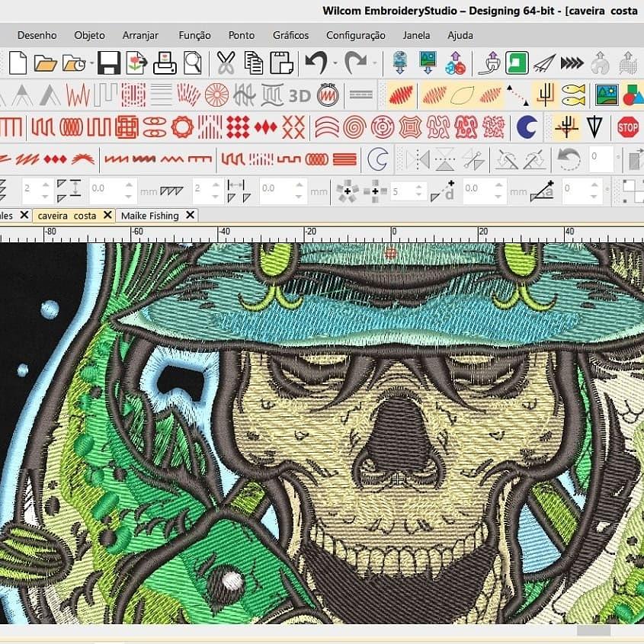Click the 3D stitch effect icon
Screen dimensions: 644x644
click(x=300, y=96)
